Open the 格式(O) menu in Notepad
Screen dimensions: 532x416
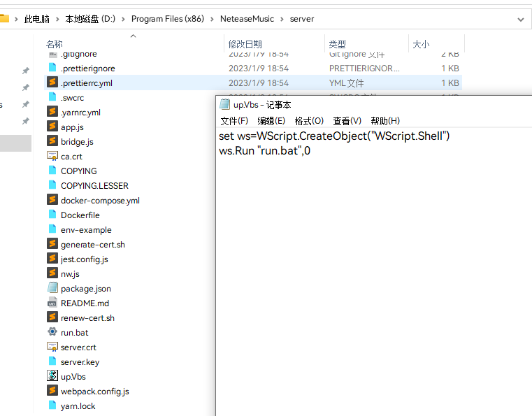[309, 121]
